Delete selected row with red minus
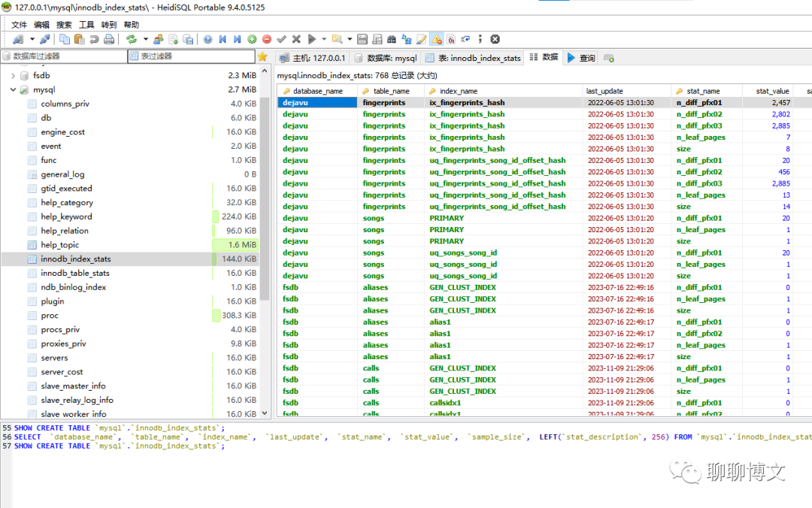 pyautogui.click(x=267, y=39)
